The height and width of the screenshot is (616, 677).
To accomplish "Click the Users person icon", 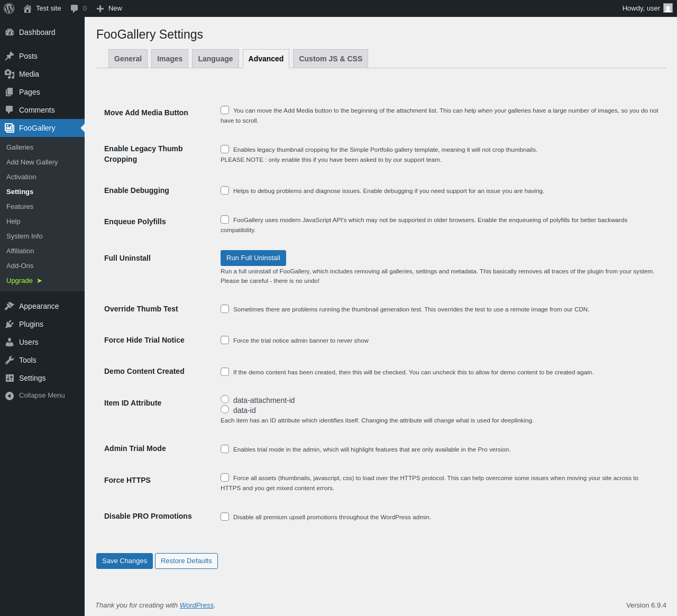I will pyautogui.click(x=10, y=342).
